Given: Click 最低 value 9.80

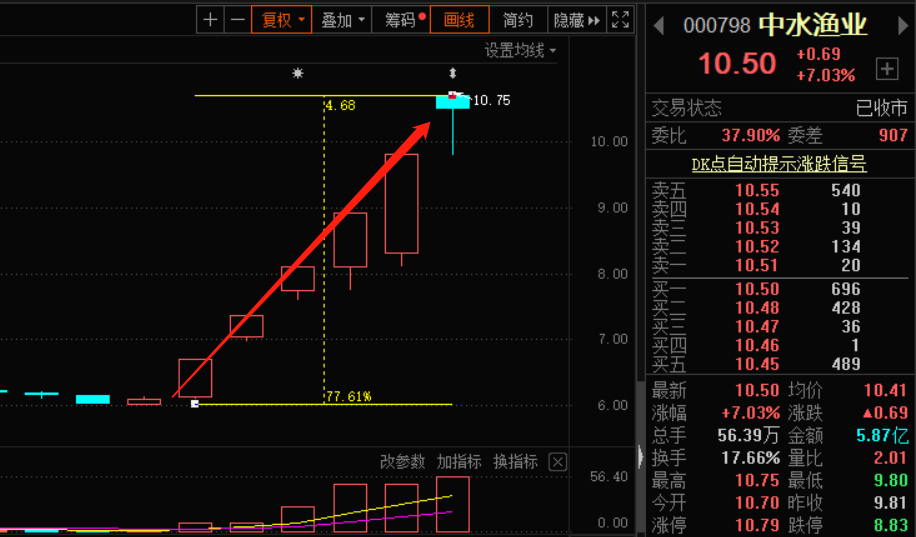Looking at the screenshot, I should pos(891,480).
